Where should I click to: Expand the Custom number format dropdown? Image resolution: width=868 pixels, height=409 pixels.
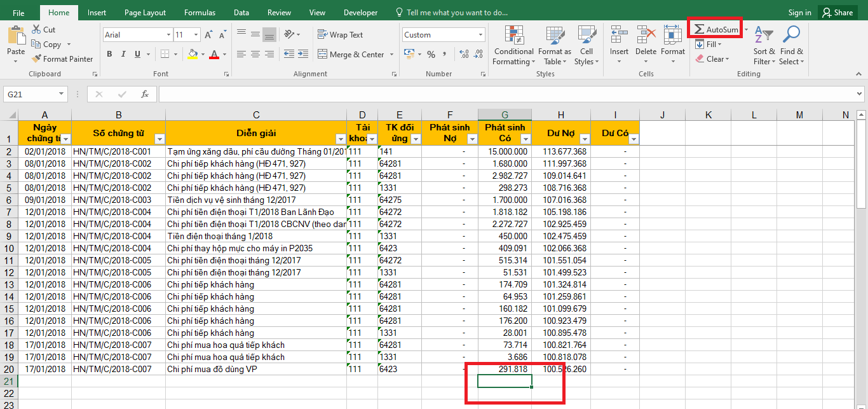coord(480,35)
